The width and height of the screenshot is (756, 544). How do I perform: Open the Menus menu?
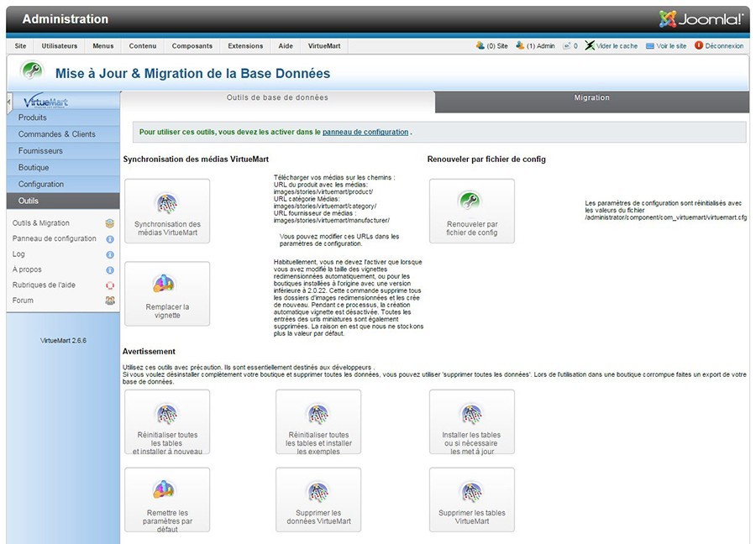coord(103,46)
